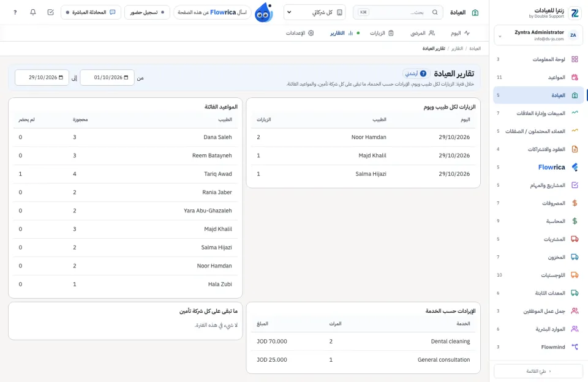Open the start date picker 01/10/2026
588x382 pixels.
[107, 78]
